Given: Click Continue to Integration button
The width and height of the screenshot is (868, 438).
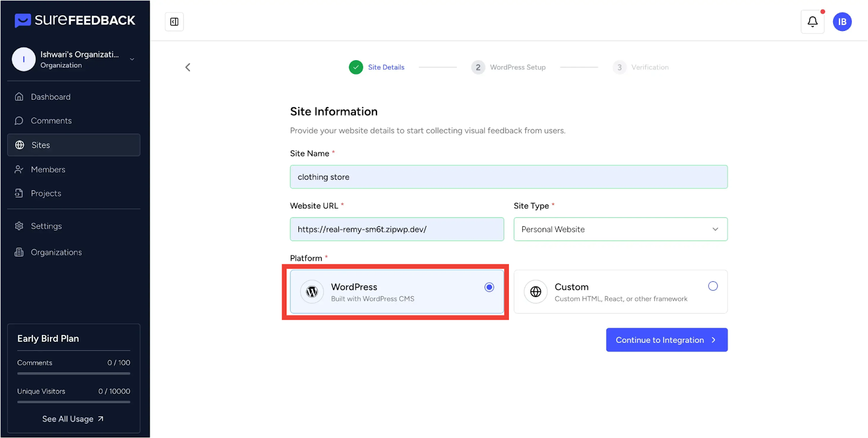Looking at the screenshot, I should click(666, 340).
